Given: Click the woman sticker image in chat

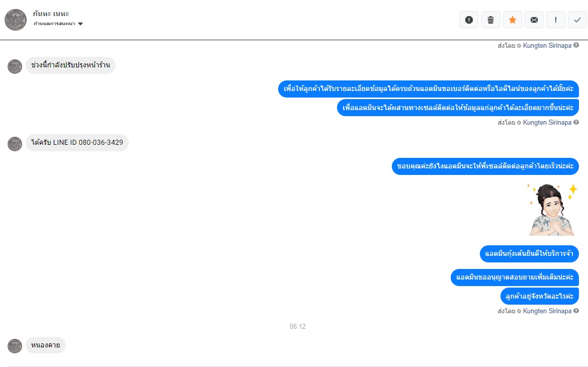Looking at the screenshot, I should coord(552,210).
